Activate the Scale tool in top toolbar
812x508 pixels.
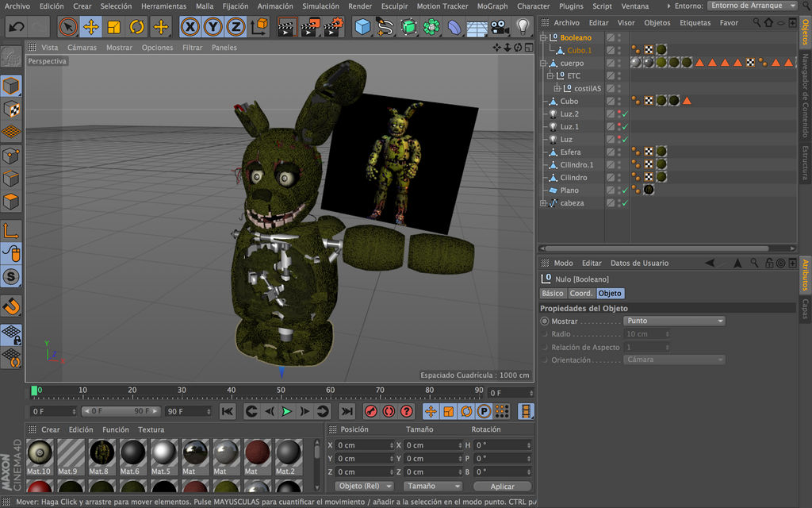pos(114,27)
